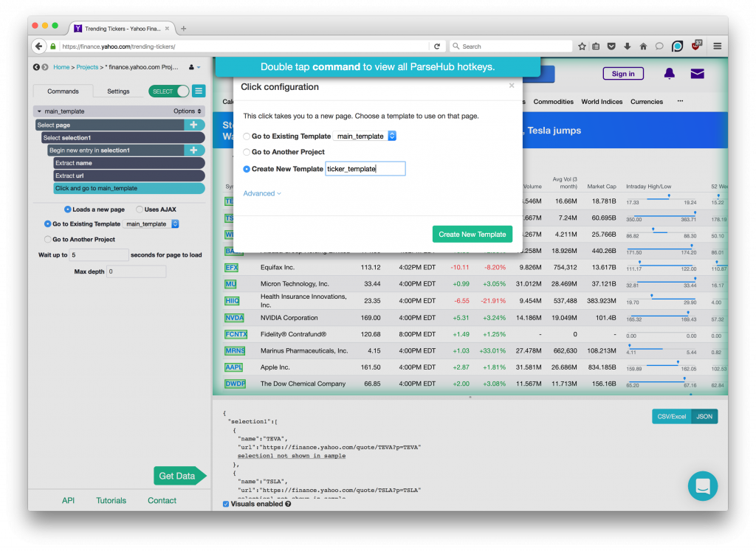Close the Click configuration dialog
The width and height of the screenshot is (756, 551).
[512, 86]
